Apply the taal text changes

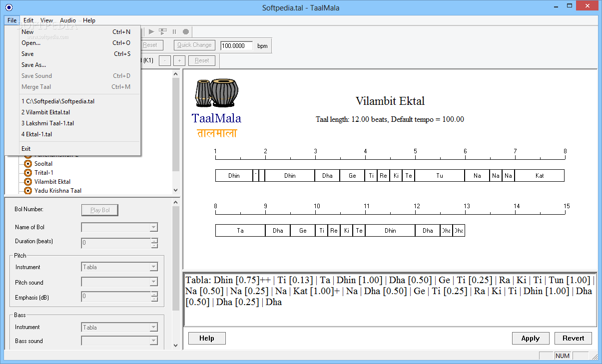[x=531, y=339]
